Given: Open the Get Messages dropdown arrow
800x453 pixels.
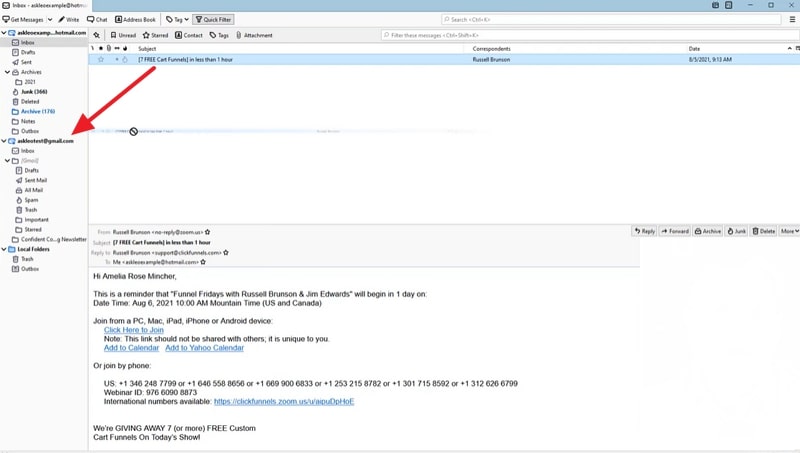Looking at the screenshot, I should (50, 19).
